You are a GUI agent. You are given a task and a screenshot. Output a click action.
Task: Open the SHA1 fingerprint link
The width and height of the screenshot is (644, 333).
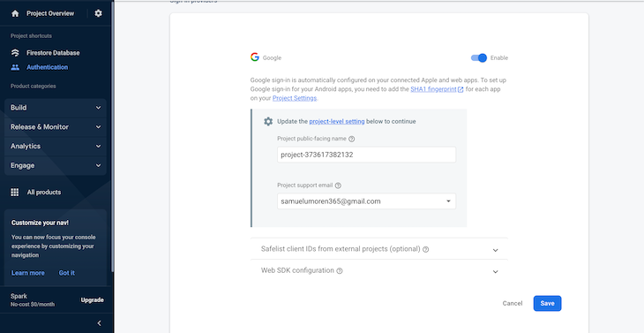[x=433, y=89]
